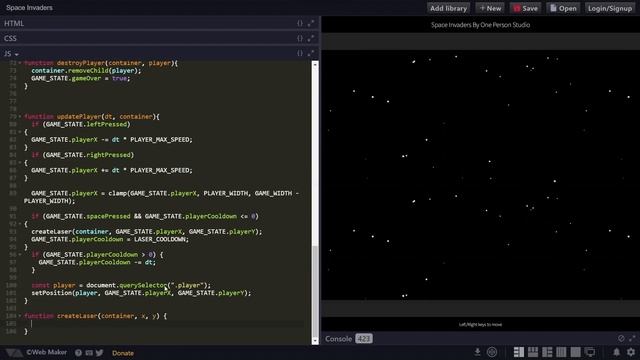The image size is (640, 360).
Task: Collapse fold arrow at destroyPlayer function
Action: pos(20,63)
